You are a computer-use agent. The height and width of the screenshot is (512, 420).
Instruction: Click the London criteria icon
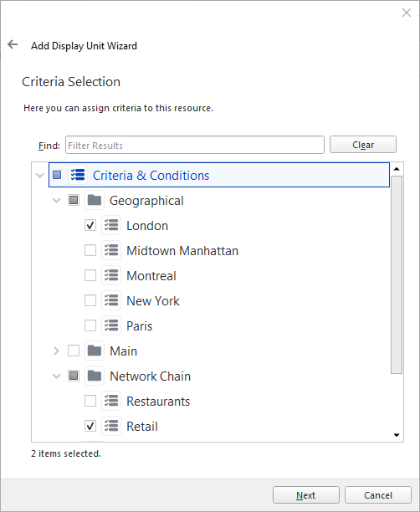[111, 225]
